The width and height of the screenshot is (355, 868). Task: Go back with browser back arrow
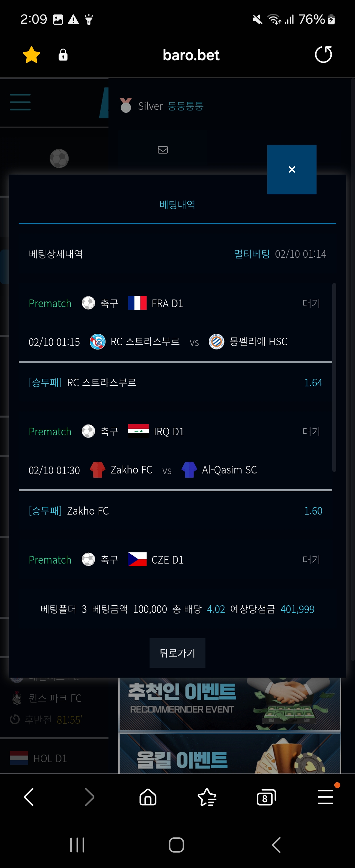(29, 797)
